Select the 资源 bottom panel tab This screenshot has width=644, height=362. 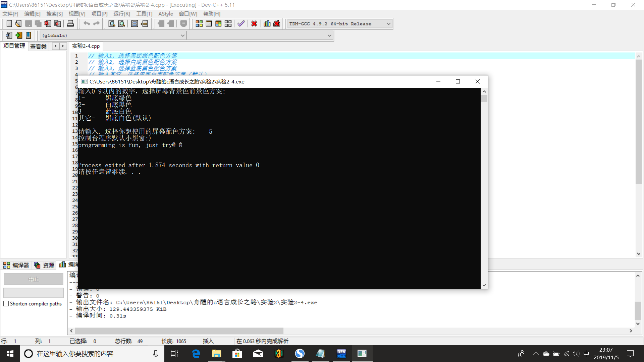(x=44, y=265)
